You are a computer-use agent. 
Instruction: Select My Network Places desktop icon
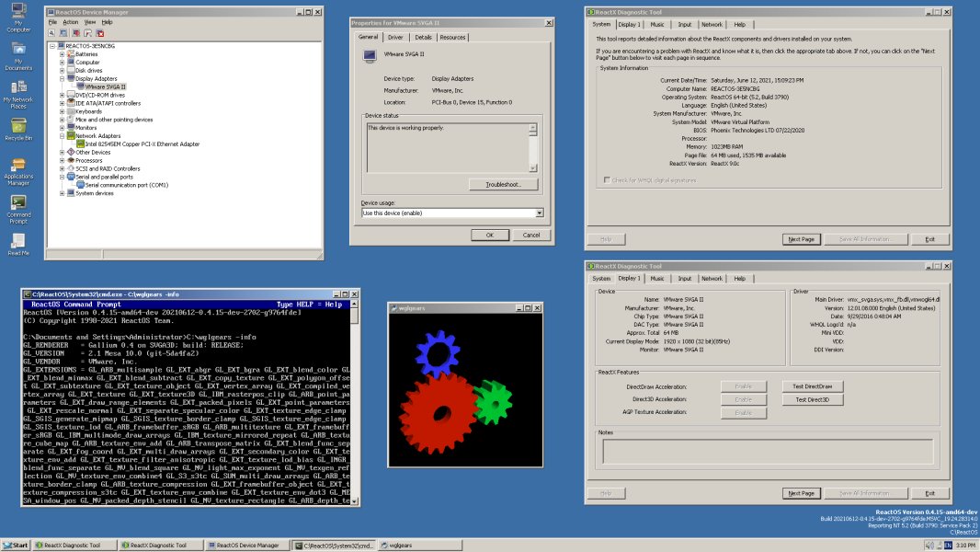[x=18, y=95]
